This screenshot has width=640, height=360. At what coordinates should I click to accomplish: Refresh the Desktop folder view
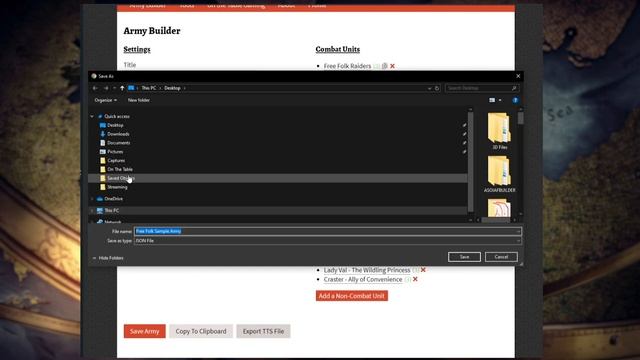click(437, 88)
